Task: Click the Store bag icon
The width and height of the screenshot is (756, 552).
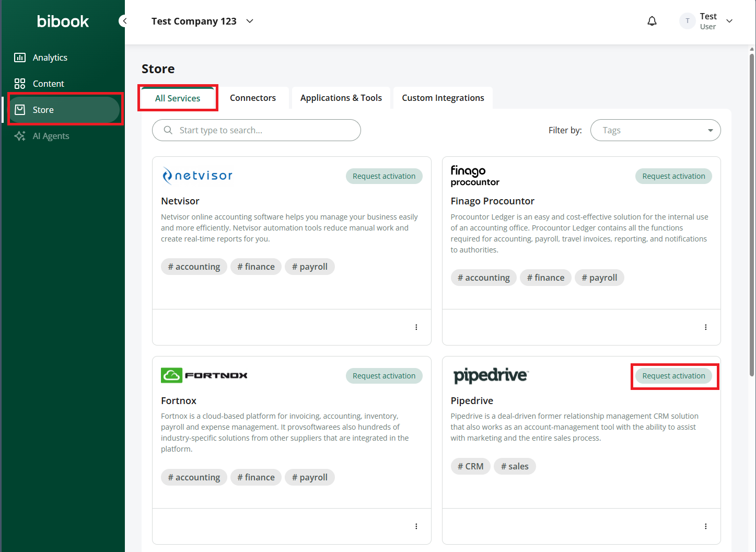Action: pos(20,110)
